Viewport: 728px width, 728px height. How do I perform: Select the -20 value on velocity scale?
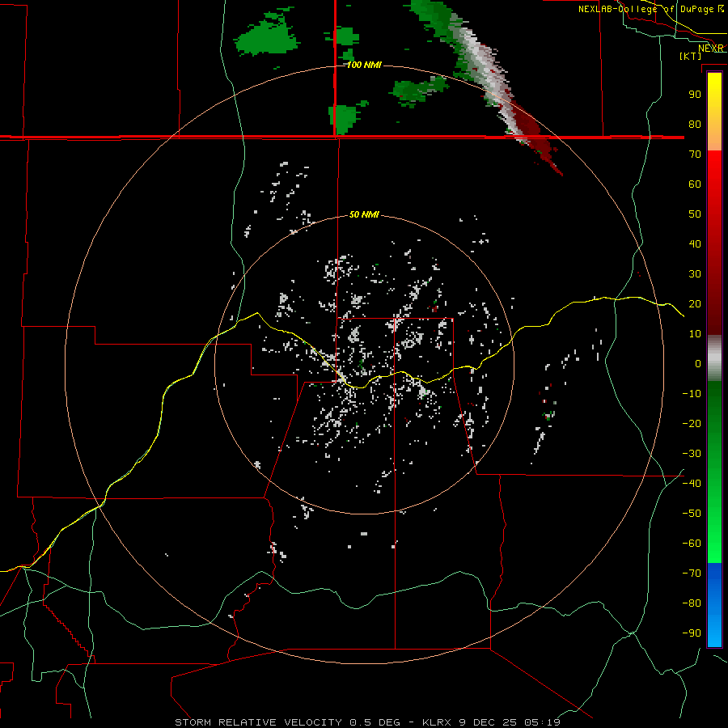pyautogui.click(x=692, y=423)
